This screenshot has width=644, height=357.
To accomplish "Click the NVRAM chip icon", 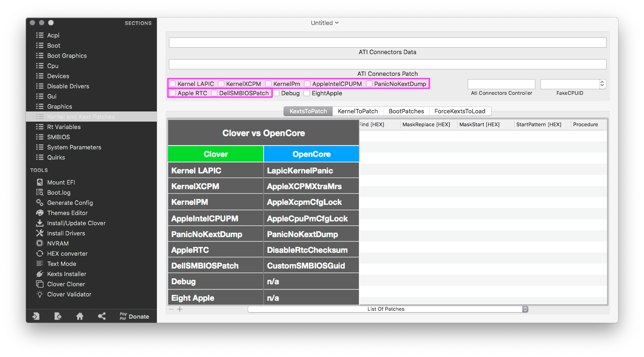I will tap(40, 243).
